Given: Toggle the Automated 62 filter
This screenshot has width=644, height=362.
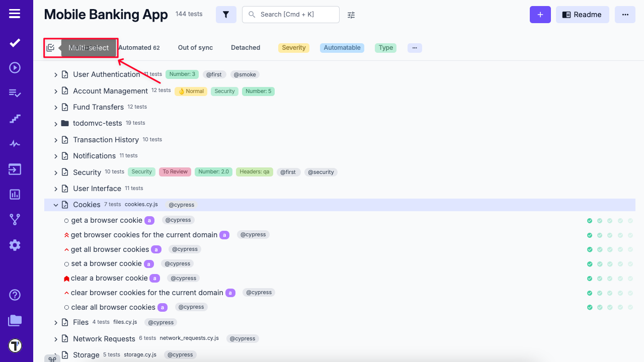Looking at the screenshot, I should 139,47.
